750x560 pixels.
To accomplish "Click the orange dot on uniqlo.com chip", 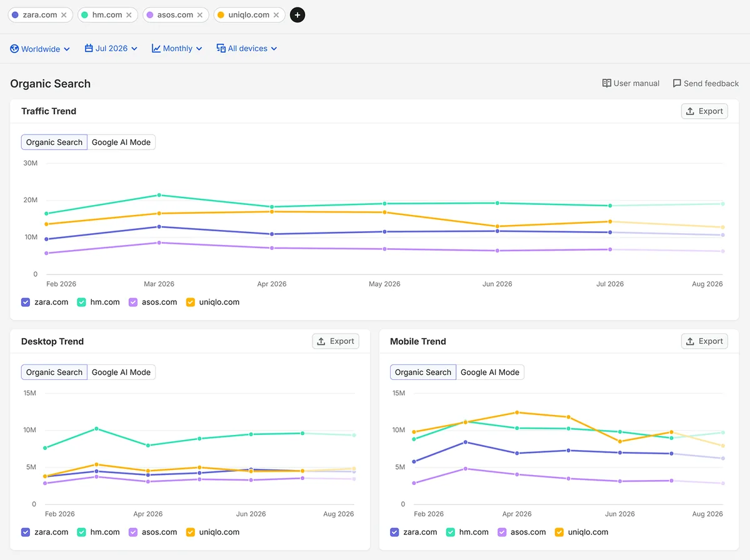I will click(x=221, y=15).
